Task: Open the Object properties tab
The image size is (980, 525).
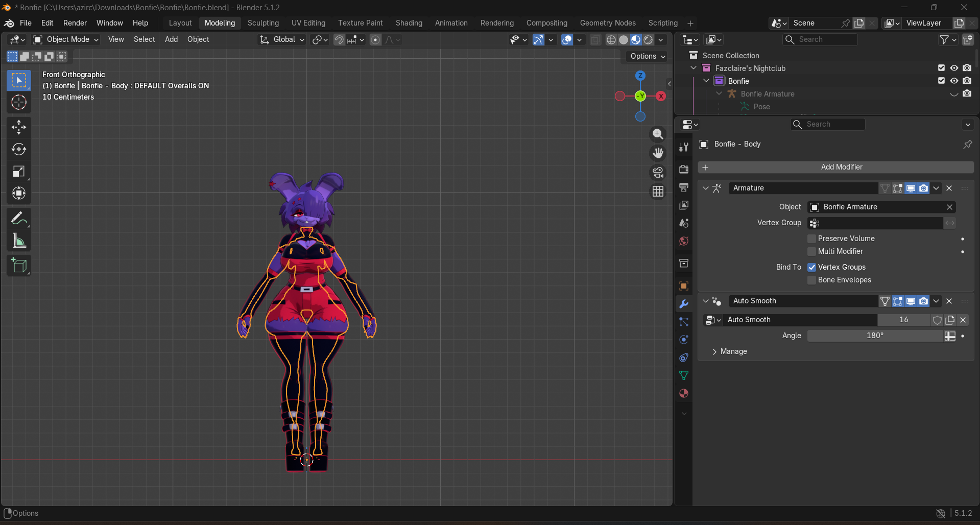Action: tap(684, 285)
